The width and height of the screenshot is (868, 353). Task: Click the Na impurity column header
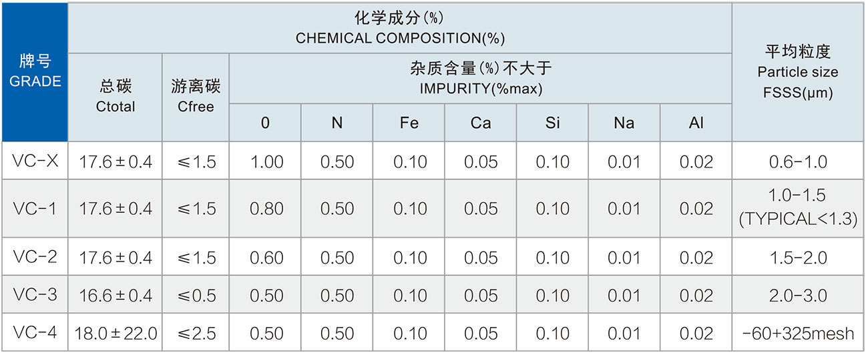pos(624,123)
